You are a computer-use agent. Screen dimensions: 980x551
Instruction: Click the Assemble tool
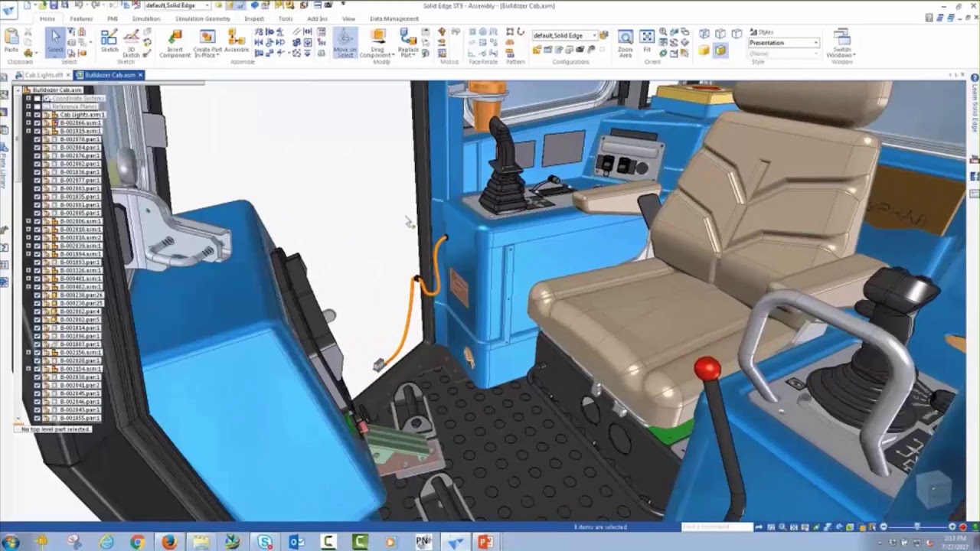click(x=237, y=41)
